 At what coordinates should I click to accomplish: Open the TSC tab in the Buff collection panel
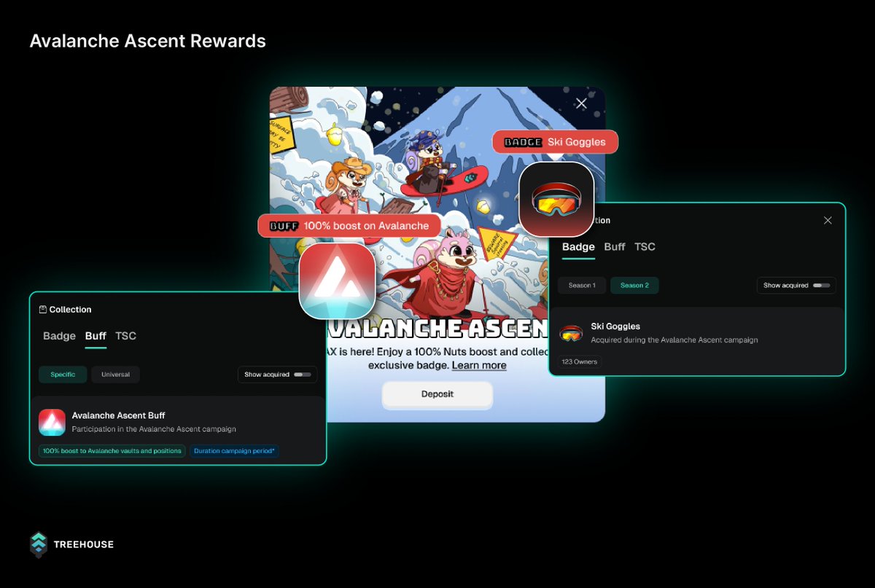point(125,336)
